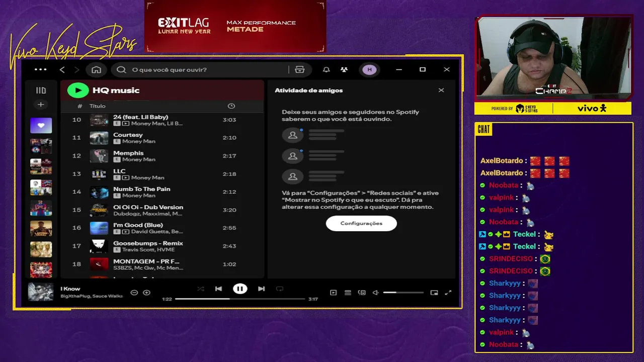
Task: Enter full screen player mode
Action: tap(448, 293)
